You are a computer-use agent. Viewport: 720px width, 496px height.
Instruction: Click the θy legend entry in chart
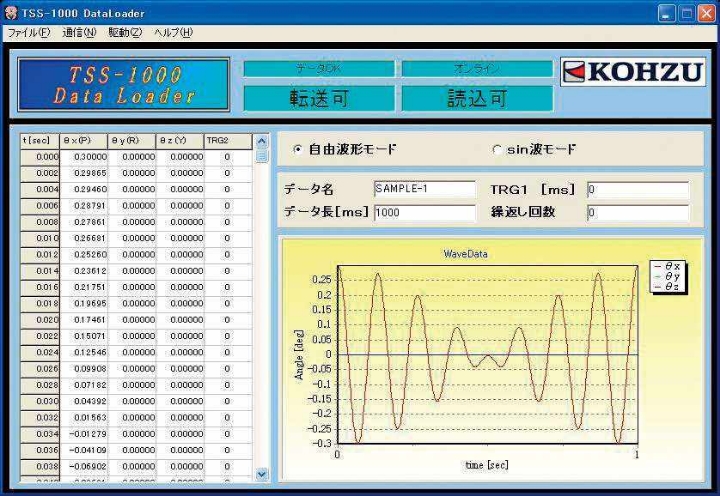(667, 276)
